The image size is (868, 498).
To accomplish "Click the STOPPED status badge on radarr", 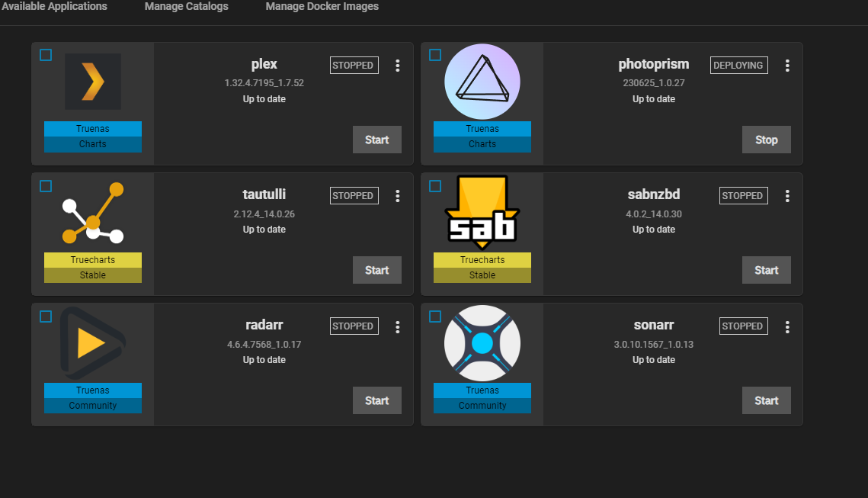I will point(354,326).
